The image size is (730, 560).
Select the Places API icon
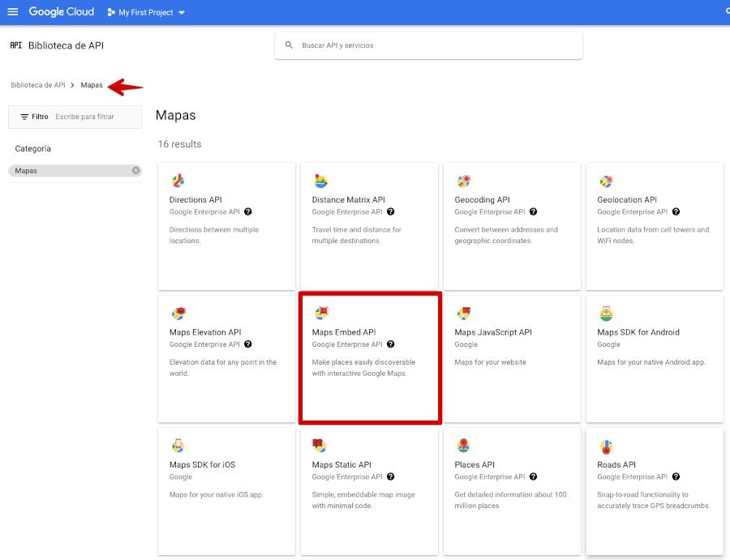point(465,445)
